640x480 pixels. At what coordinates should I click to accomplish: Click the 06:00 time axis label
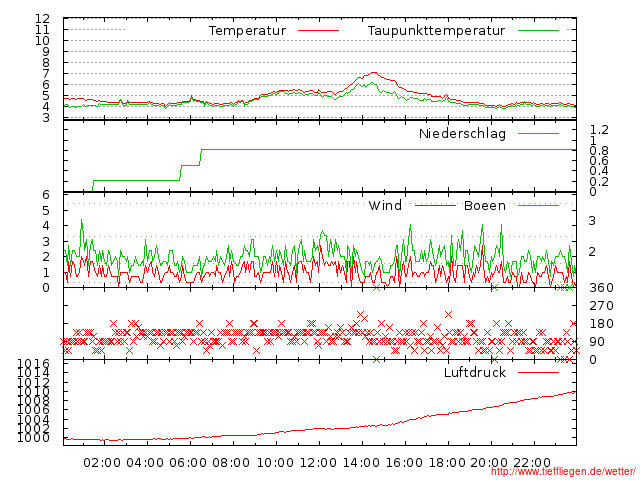(x=188, y=463)
